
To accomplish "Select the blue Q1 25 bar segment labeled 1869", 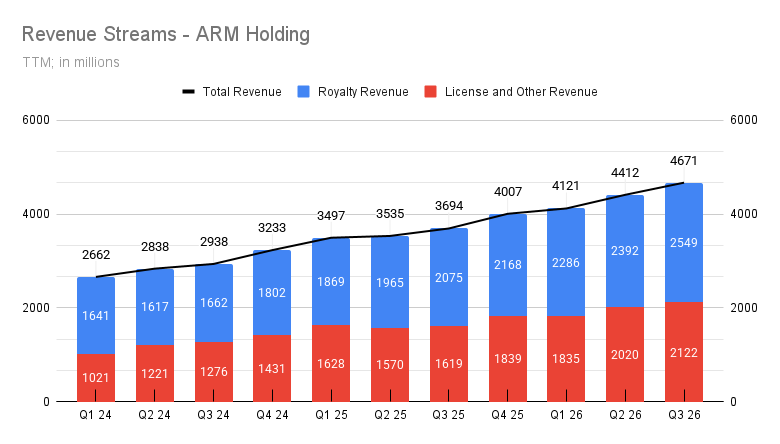I will point(331,281).
